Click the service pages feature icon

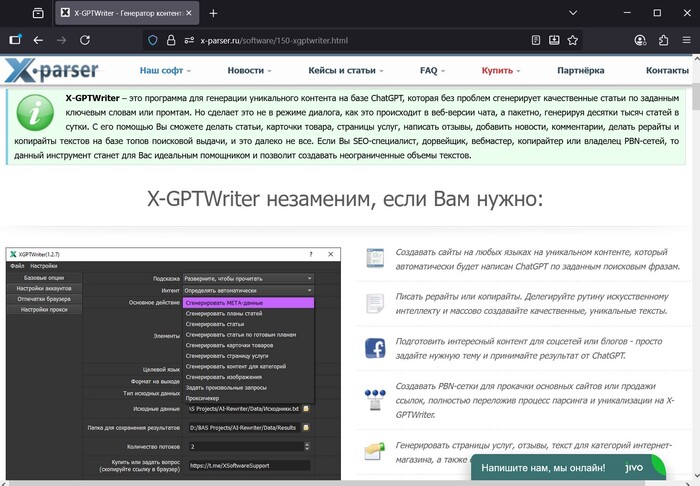(x=374, y=451)
